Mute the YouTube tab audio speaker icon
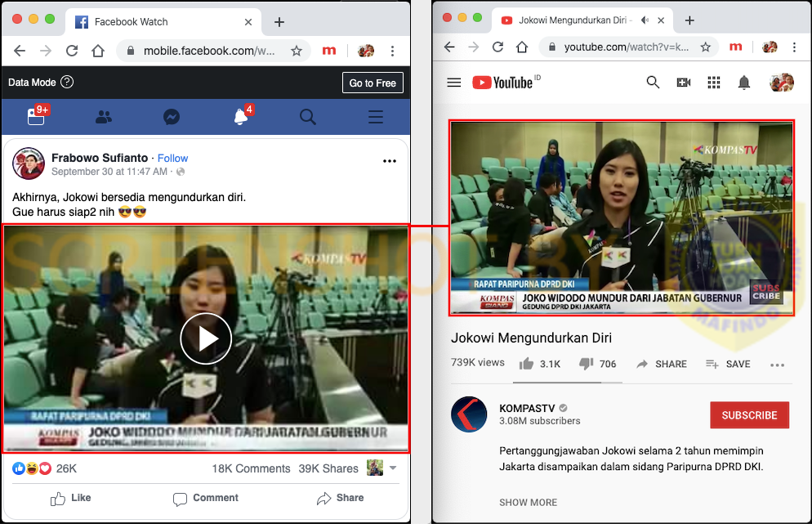 [x=645, y=20]
